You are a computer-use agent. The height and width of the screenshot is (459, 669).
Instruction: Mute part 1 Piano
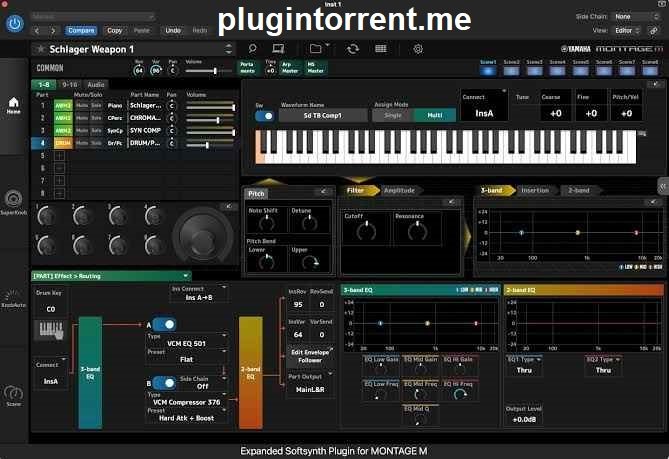(82, 106)
